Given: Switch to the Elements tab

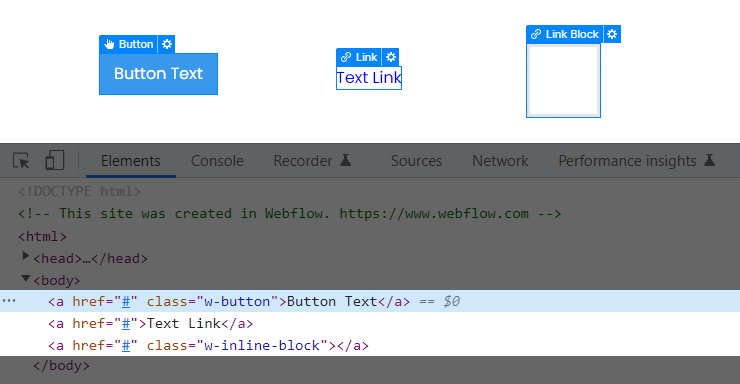Looking at the screenshot, I should [131, 161].
